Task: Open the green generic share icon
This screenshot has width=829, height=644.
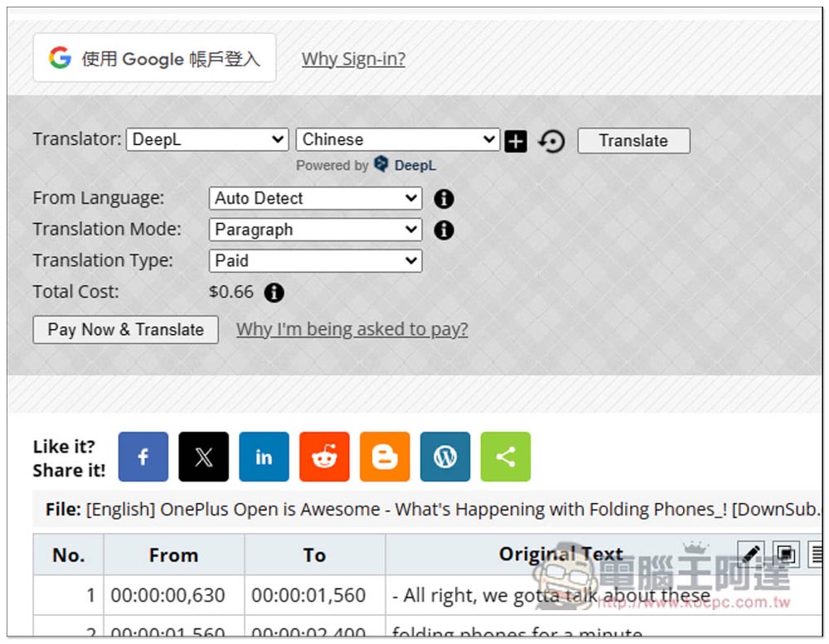Action: (506, 457)
